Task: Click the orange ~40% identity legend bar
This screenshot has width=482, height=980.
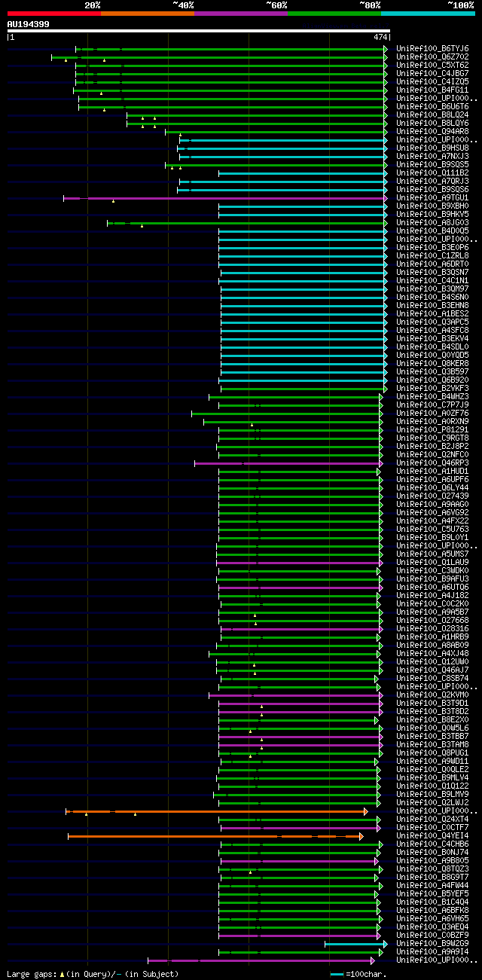Action: click(147, 14)
